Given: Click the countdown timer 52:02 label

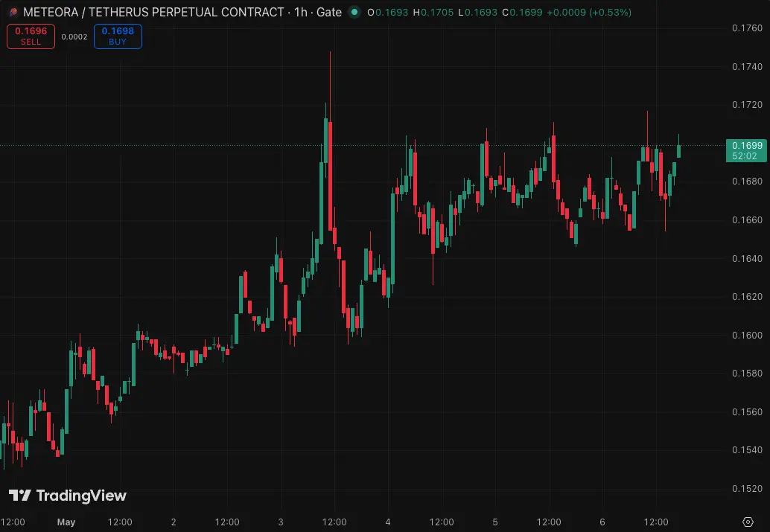Looking at the screenshot, I should [745, 156].
